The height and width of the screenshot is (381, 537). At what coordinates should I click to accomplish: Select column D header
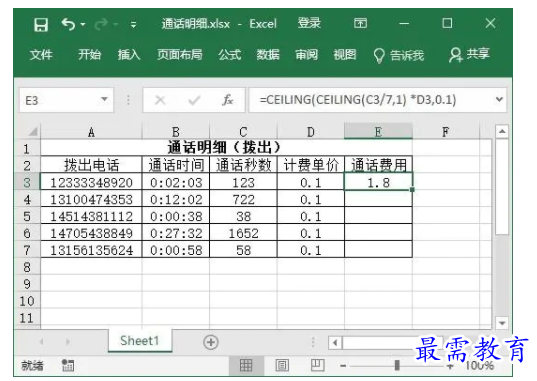[311, 132]
